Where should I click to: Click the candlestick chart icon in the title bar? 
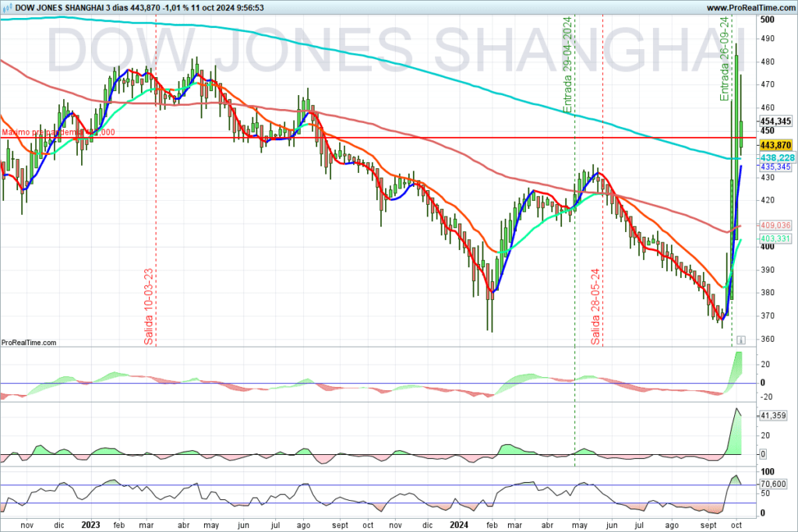pyautogui.click(x=7, y=8)
